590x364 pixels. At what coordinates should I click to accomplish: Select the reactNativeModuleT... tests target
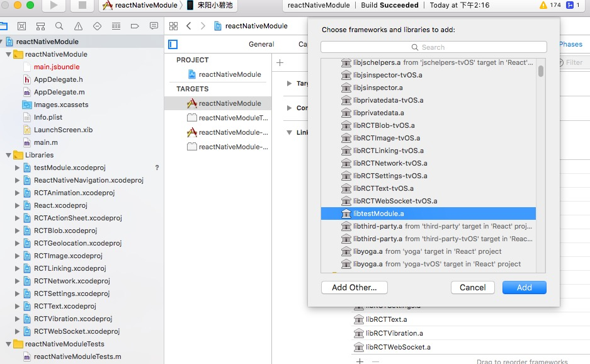tap(233, 118)
